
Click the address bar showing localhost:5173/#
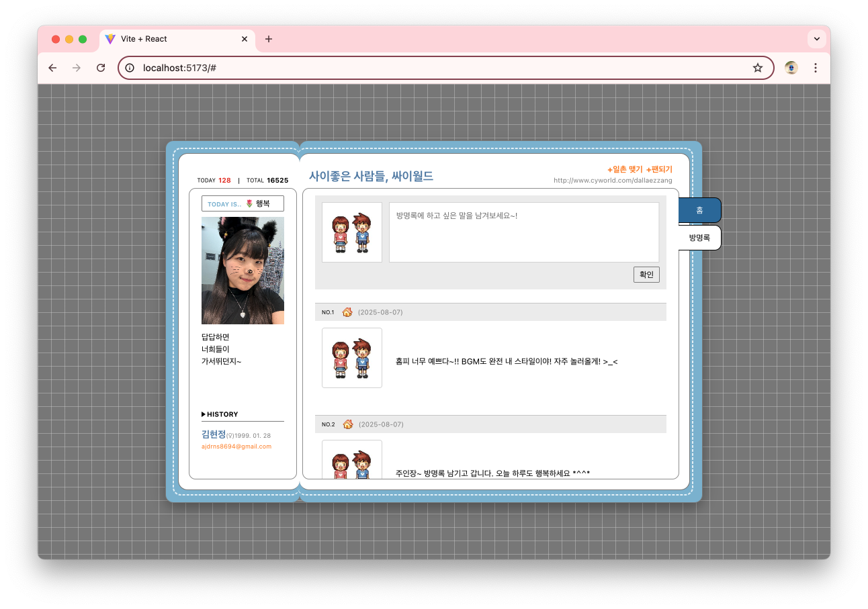click(x=445, y=68)
